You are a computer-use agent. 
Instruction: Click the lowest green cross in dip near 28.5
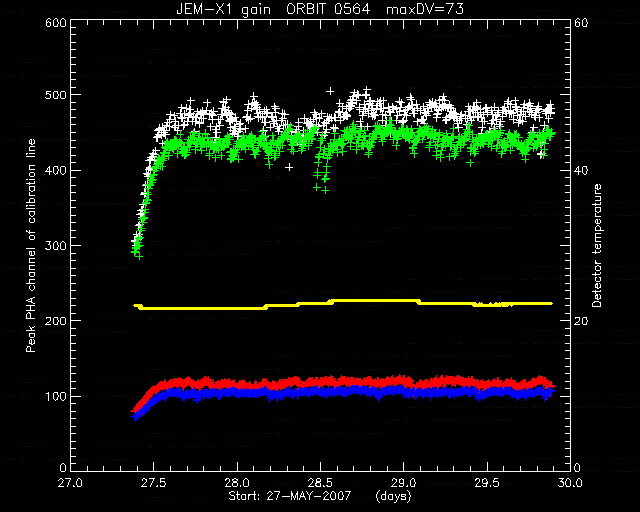click(325, 190)
